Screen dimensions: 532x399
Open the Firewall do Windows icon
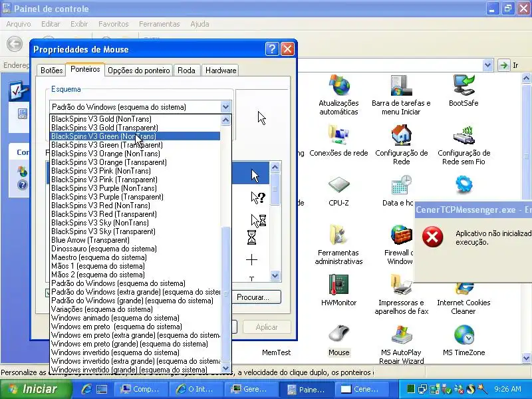tap(401, 235)
